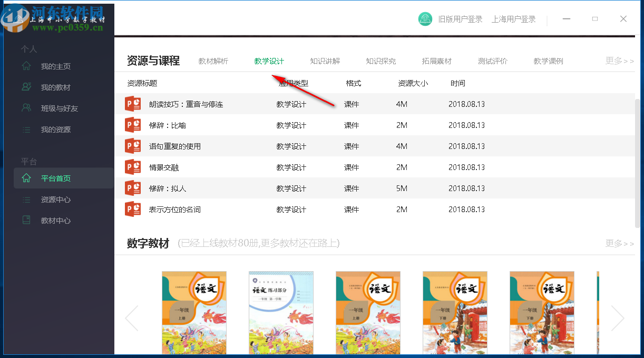This screenshot has height=358, width=644.
Task: Click the PowerPoint icon beside 修辞：拟人
Action: click(x=133, y=188)
